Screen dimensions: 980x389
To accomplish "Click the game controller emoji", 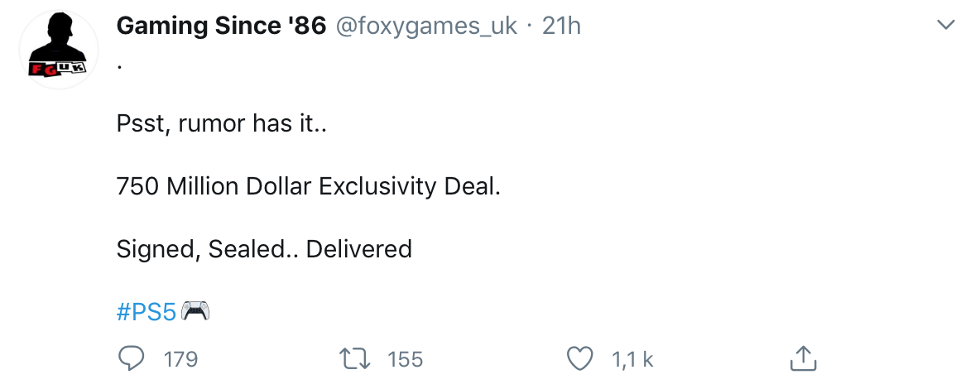I will pos(195,311).
